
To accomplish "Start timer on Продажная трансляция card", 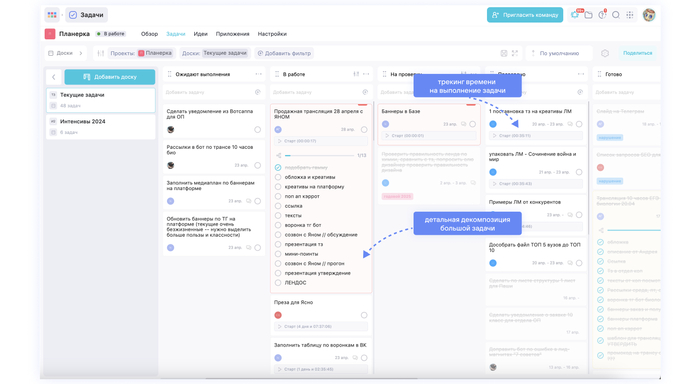I will [321, 141].
